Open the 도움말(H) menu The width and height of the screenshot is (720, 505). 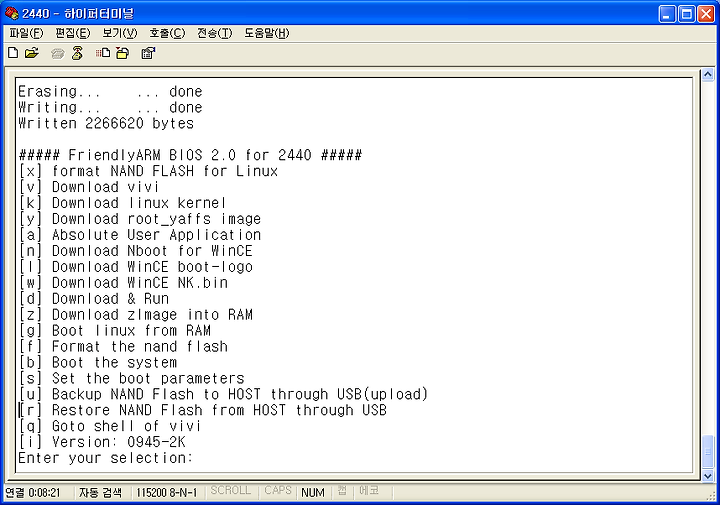coord(267,33)
